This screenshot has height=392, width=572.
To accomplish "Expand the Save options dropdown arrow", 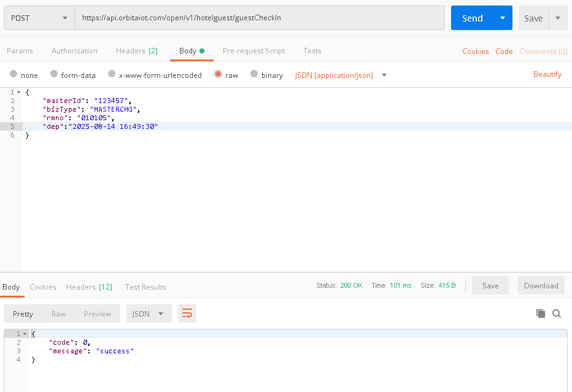I will [558, 18].
